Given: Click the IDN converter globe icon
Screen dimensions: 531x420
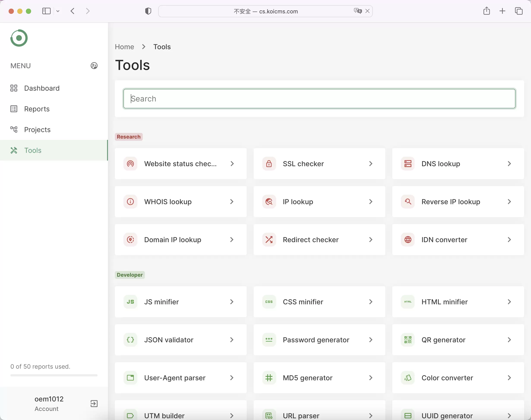Looking at the screenshot, I should pyautogui.click(x=408, y=240).
